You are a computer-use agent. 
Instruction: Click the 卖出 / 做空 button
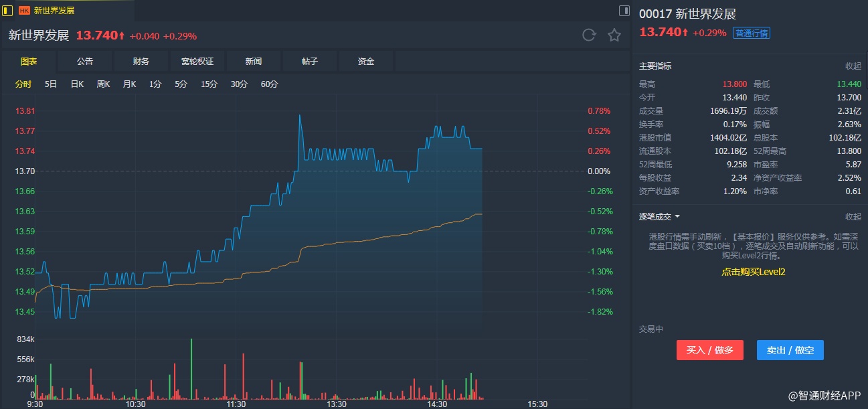790,350
